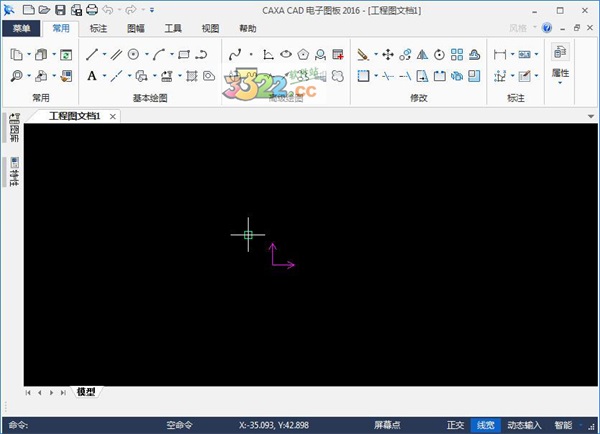Click the Text tool icon
Viewport: 600px width, 434px height.
click(92, 75)
